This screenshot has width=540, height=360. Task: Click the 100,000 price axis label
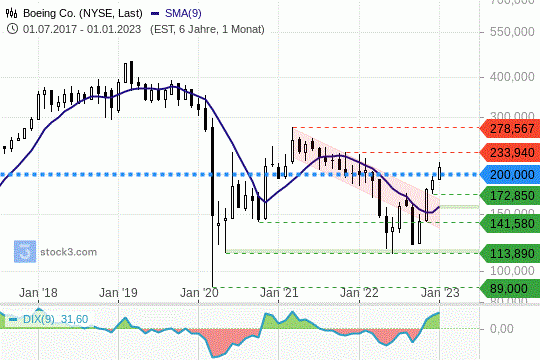(512, 271)
